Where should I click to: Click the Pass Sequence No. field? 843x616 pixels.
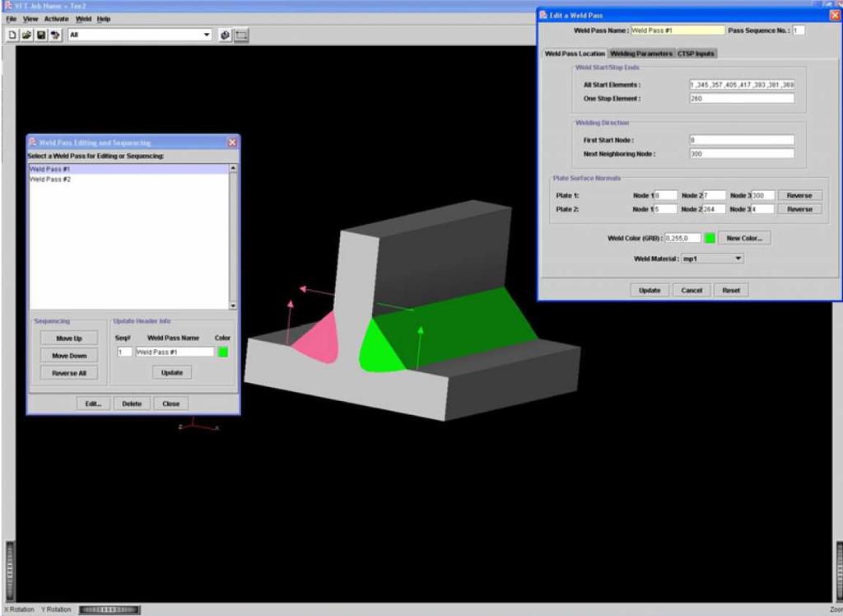point(799,30)
